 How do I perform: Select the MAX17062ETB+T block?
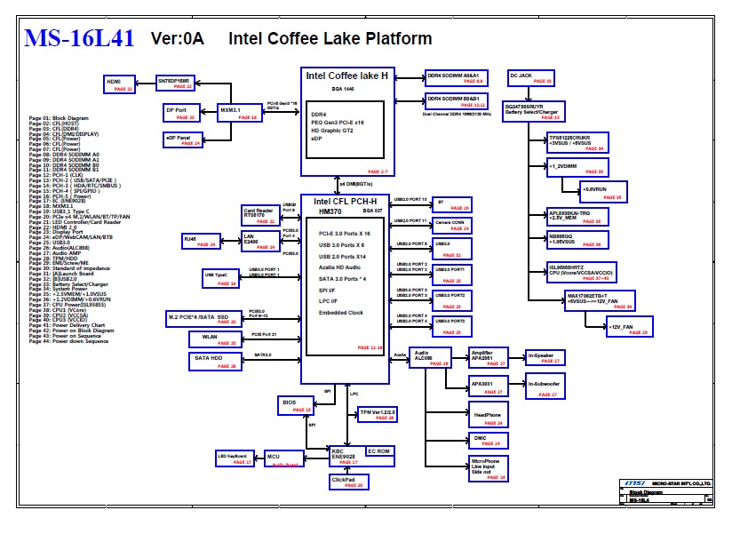(601, 300)
